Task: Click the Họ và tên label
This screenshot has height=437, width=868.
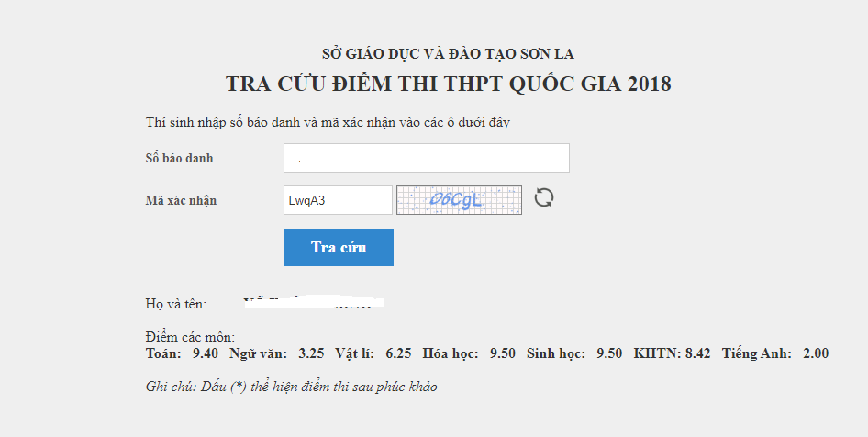Action: [x=176, y=304]
